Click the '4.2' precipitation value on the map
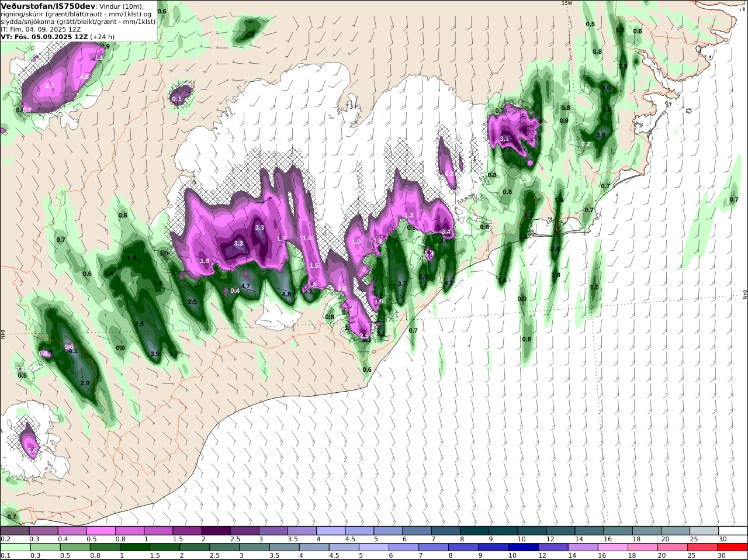Image resolution: width=748 pixels, height=560 pixels. (x=449, y=283)
